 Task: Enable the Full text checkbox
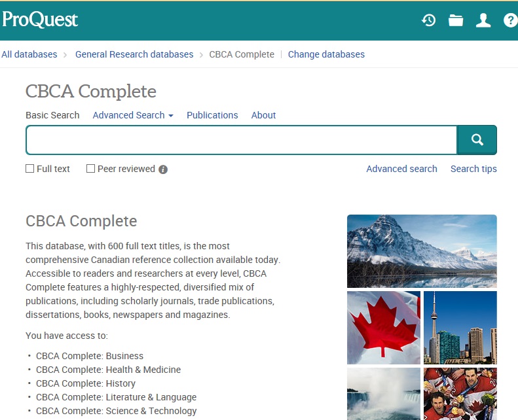(29, 169)
